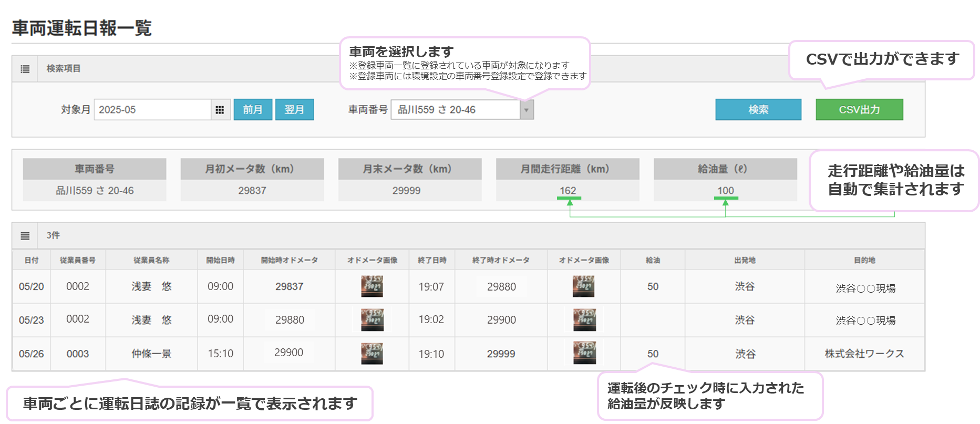Edit start odometer value 29837
The height and width of the screenshot is (424, 980).
[x=290, y=287]
